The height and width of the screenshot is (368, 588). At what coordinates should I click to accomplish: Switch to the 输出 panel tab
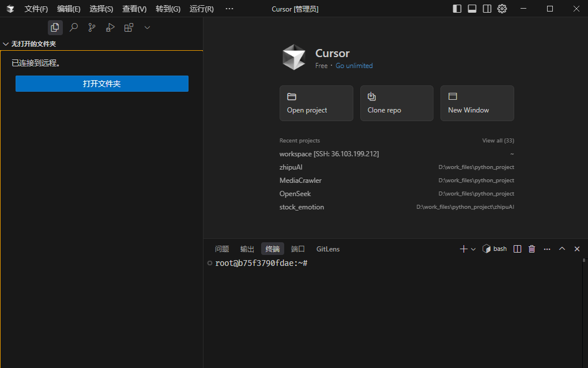point(247,249)
